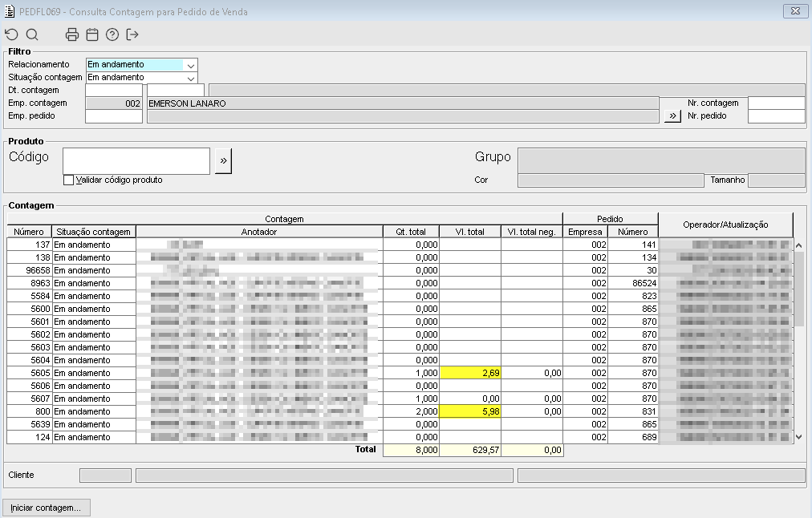Click the yellow 2,69 Vl. total cell

(x=469, y=373)
